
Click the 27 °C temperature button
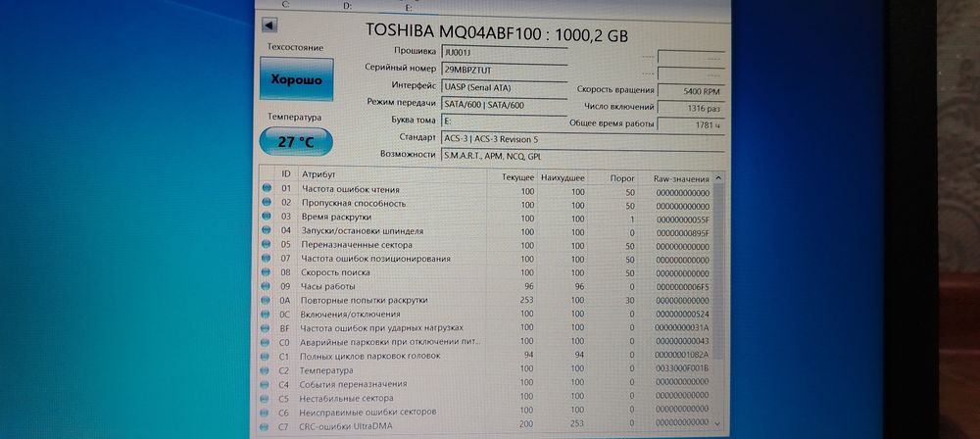(x=296, y=142)
